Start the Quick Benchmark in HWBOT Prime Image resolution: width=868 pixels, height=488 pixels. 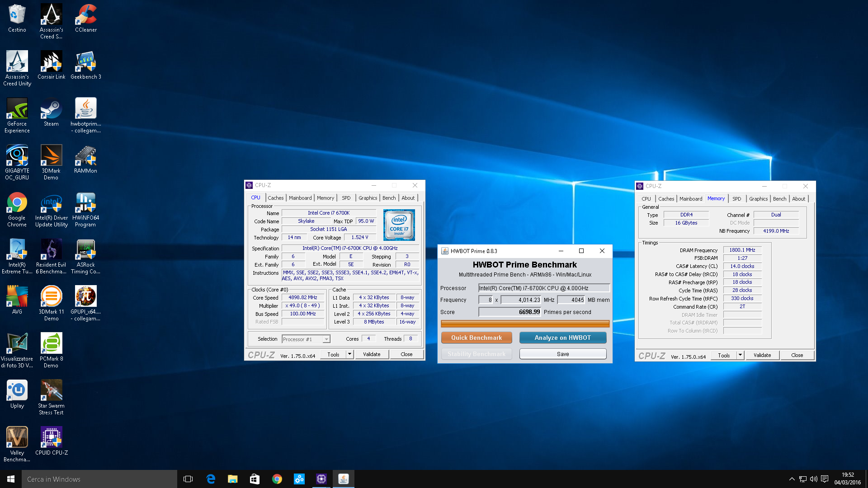tap(476, 338)
